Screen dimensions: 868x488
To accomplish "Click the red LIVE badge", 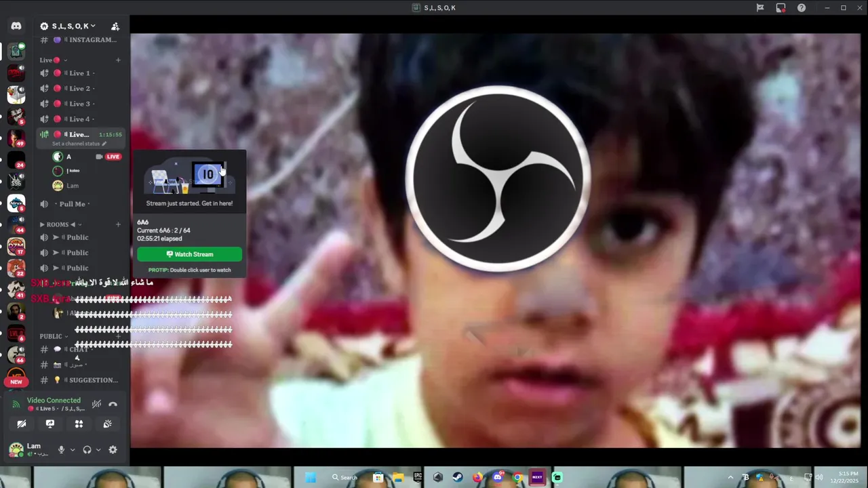I will point(113,157).
